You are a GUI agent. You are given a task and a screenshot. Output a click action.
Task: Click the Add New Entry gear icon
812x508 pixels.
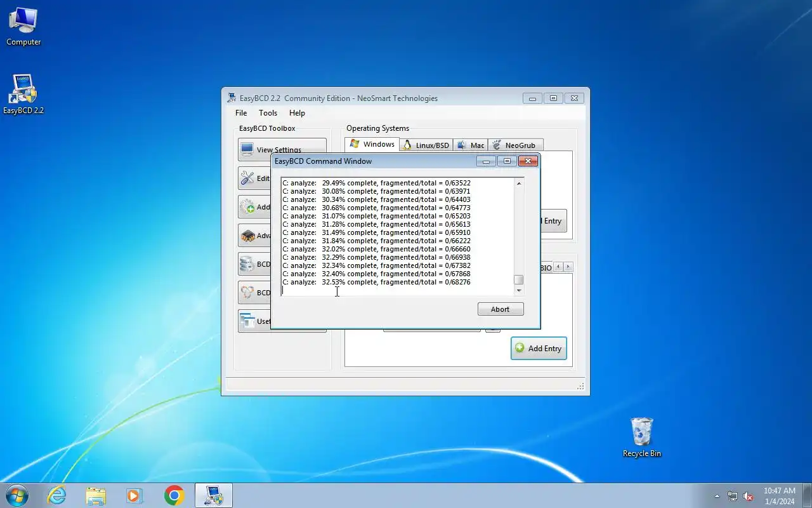(x=247, y=207)
